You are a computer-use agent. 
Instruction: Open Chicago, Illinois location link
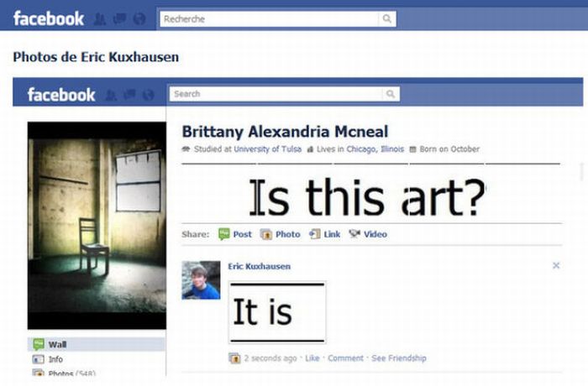point(375,149)
